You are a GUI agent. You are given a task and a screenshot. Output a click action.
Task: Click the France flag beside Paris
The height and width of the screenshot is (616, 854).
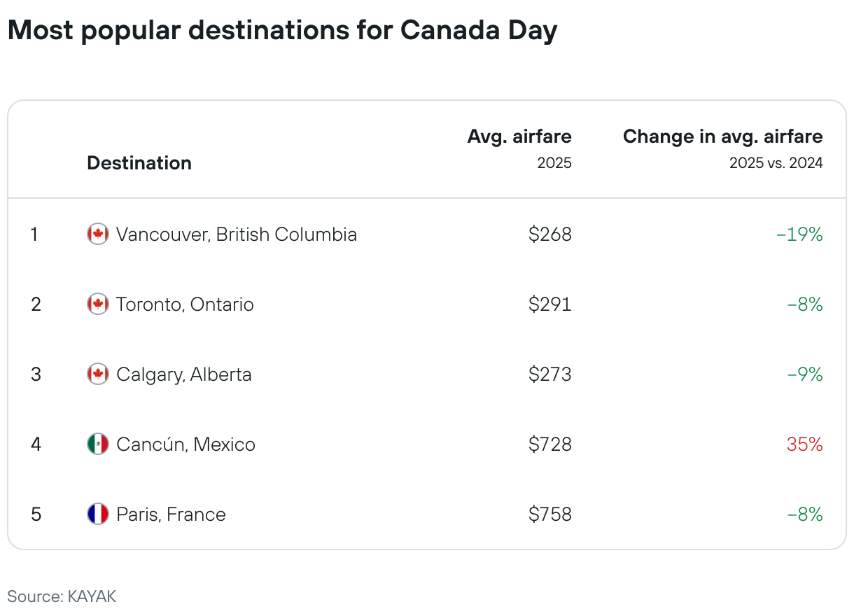[x=98, y=514]
